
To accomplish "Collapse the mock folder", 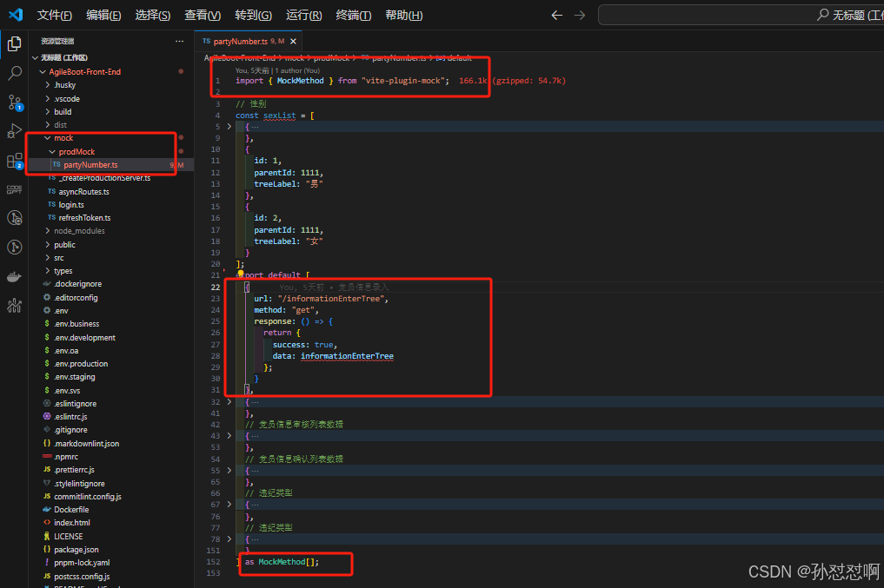I will (63, 138).
